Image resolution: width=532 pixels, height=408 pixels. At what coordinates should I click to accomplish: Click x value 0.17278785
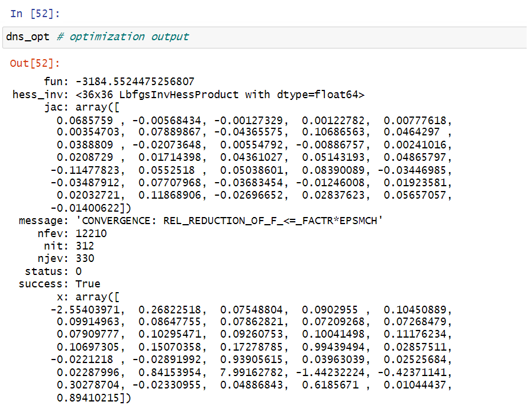[x=252, y=347]
